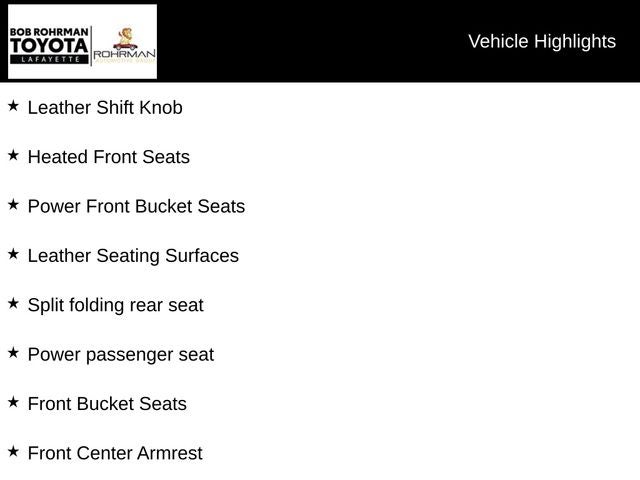Click the star beside Leather Seating Surfaces
Viewport: 640px width, 480px height.
tap(13, 254)
